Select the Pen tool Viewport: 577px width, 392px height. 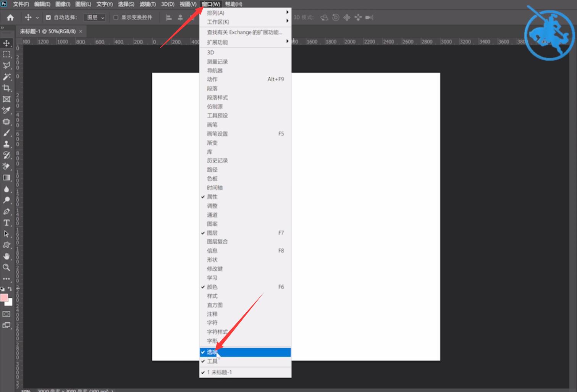[x=6, y=211]
